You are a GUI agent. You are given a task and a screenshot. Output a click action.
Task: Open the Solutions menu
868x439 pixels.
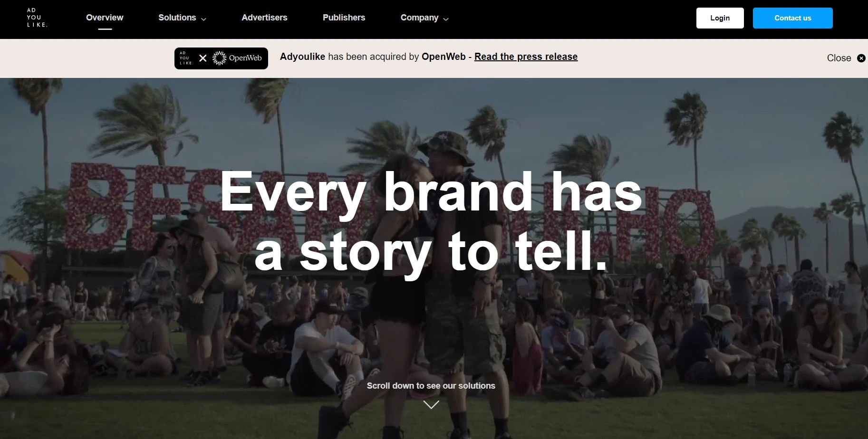click(182, 18)
